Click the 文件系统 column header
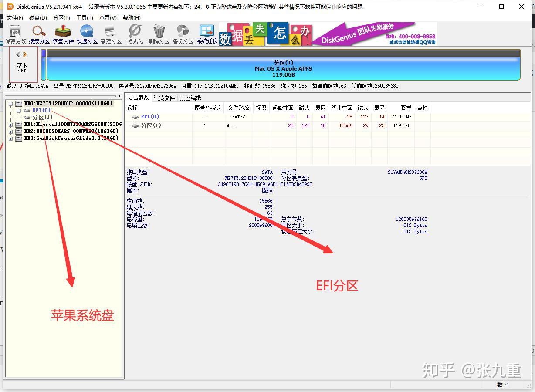The height and width of the screenshot is (392, 535). pos(239,108)
